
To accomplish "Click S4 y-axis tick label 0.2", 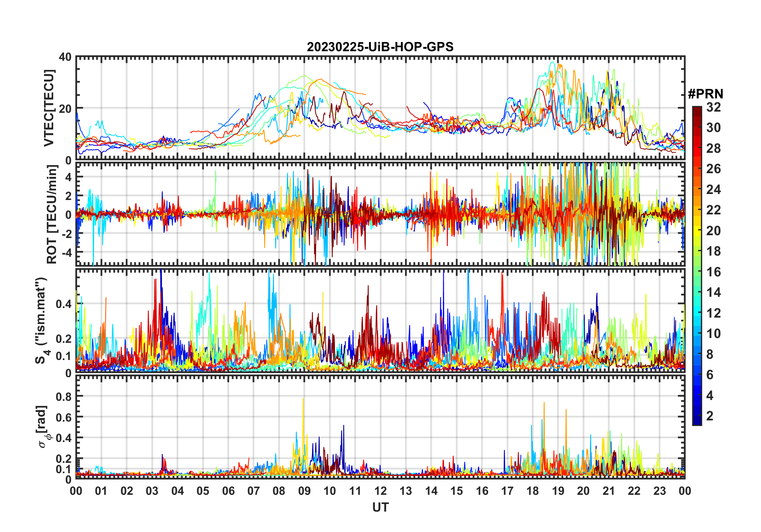I will [64, 339].
